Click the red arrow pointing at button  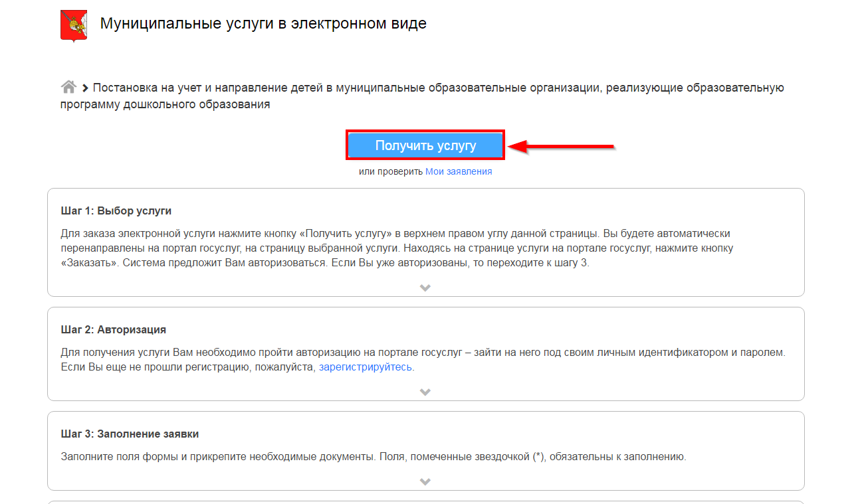(560, 146)
